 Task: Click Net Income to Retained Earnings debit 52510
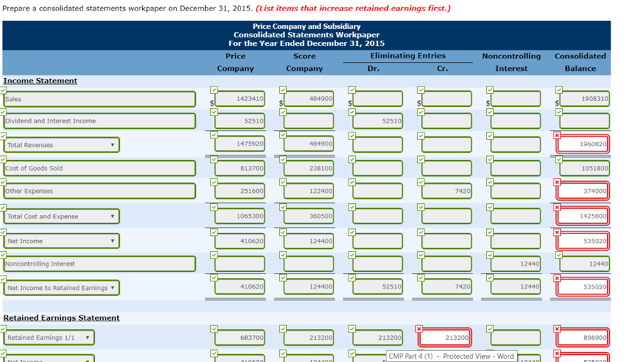click(377, 286)
